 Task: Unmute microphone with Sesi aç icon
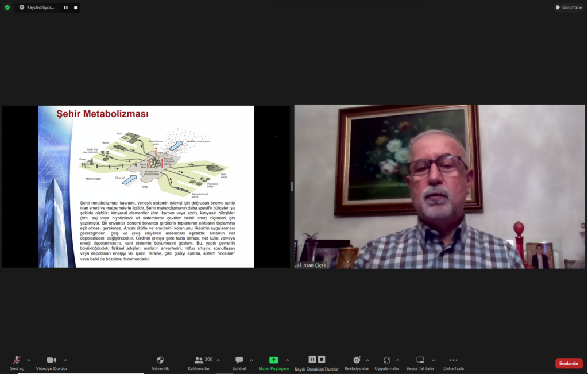tap(17, 360)
